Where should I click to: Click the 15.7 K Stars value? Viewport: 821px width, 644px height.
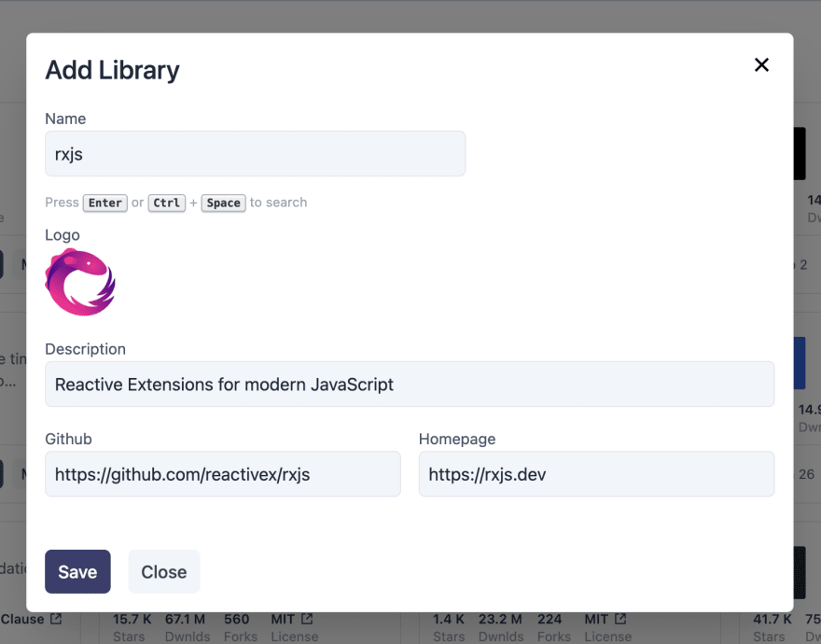tap(132, 620)
